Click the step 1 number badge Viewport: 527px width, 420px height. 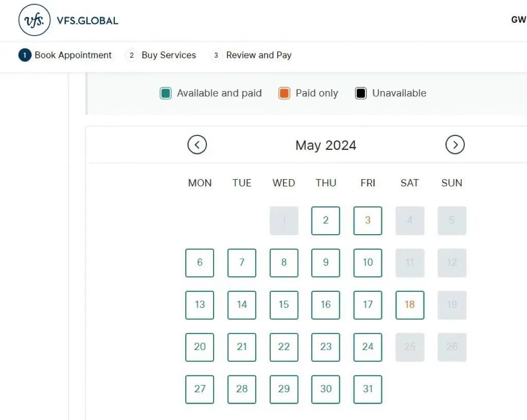tap(25, 55)
